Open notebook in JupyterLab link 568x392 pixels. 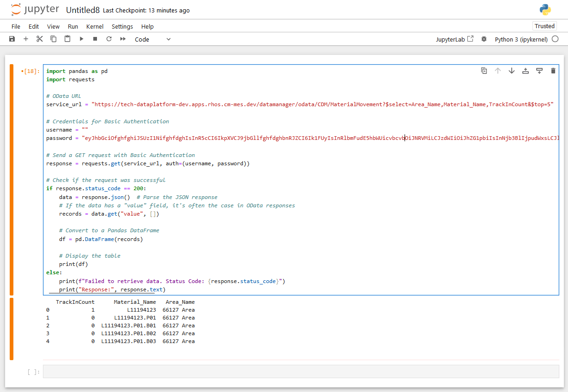[454, 39]
